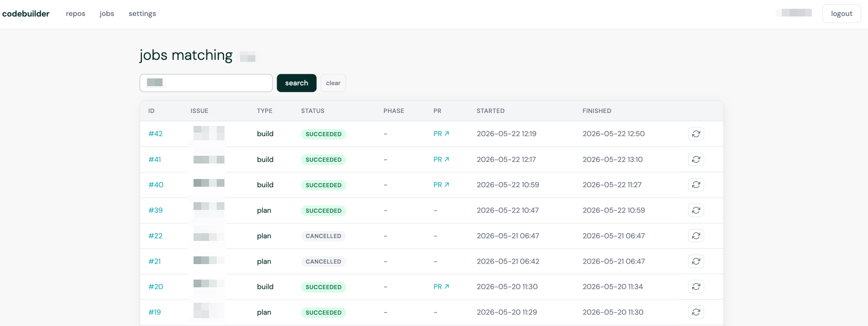This screenshot has height=326, width=868.
Task: Open the PR link for job #20
Action: click(441, 287)
